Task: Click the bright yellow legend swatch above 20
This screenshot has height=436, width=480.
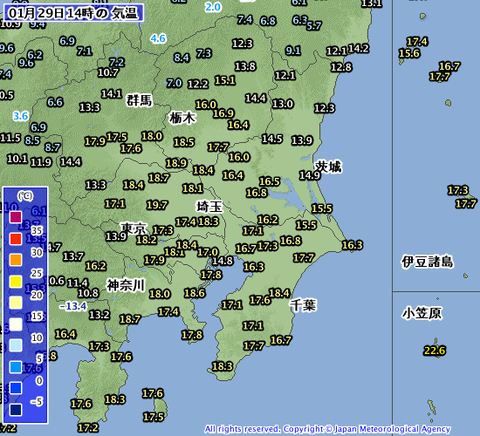Action: pos(16,282)
